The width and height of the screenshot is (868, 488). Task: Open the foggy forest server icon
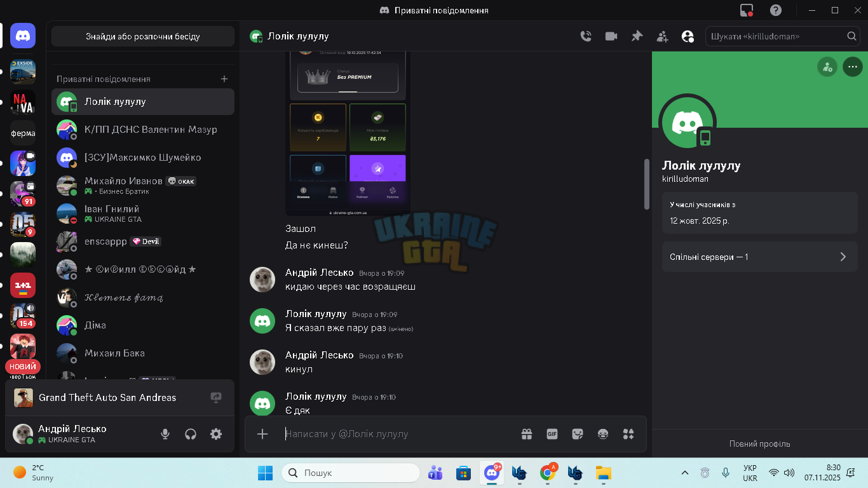[23, 255]
